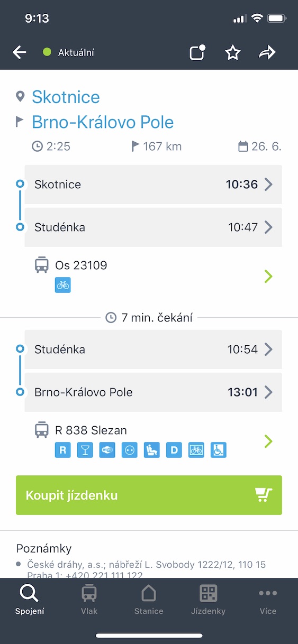Expand Studénka 10:47 arrival details
Image resolution: width=298 pixels, height=644 pixels.
(x=153, y=227)
